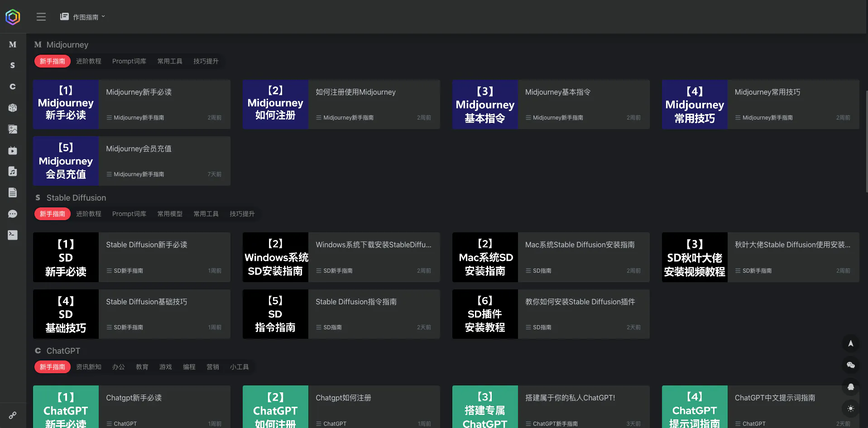The height and width of the screenshot is (428, 868).
Task: Click the QQ penguin floating button
Action: [x=850, y=387]
